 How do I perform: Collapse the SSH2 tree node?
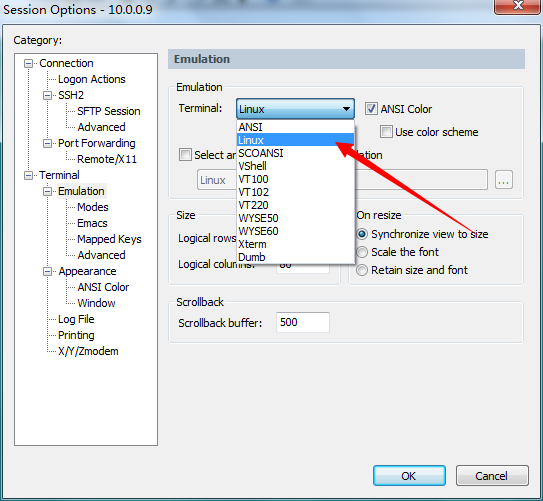[x=47, y=95]
